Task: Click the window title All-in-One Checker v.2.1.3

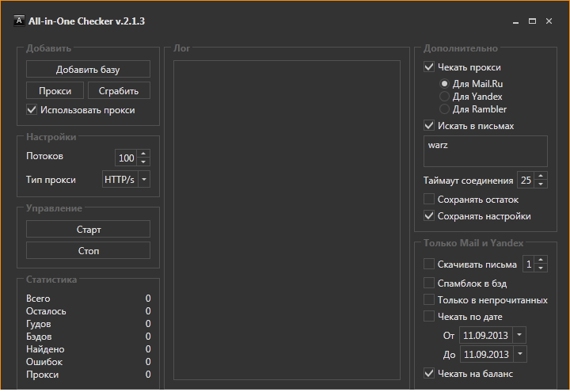Action: (86, 21)
